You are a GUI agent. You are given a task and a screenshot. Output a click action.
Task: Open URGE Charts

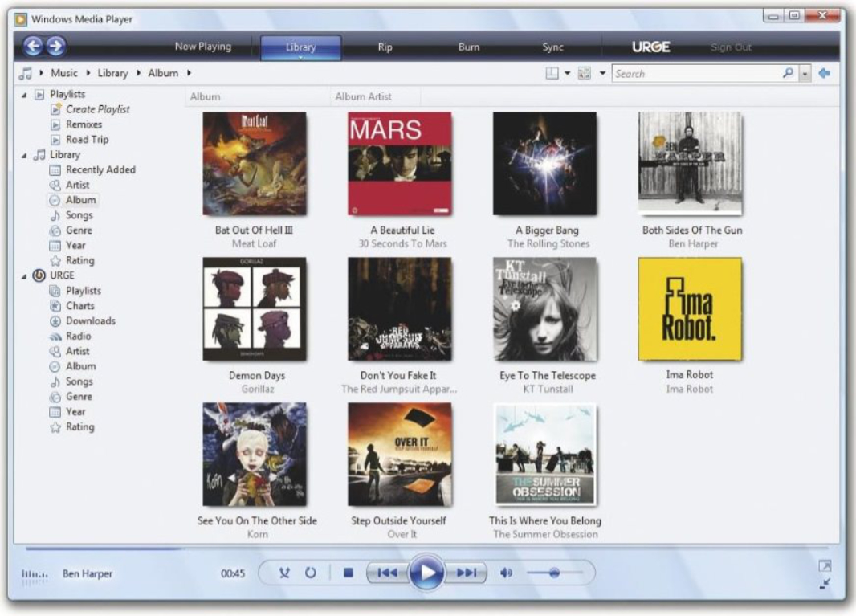pyautogui.click(x=79, y=306)
